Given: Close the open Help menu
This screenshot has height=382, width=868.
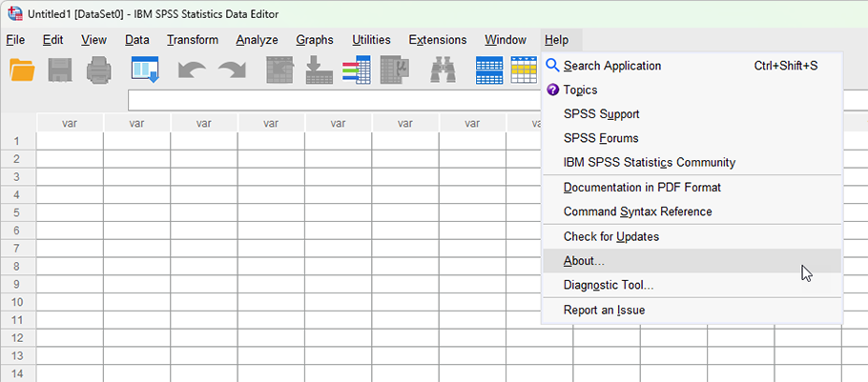Looking at the screenshot, I should click(x=556, y=40).
